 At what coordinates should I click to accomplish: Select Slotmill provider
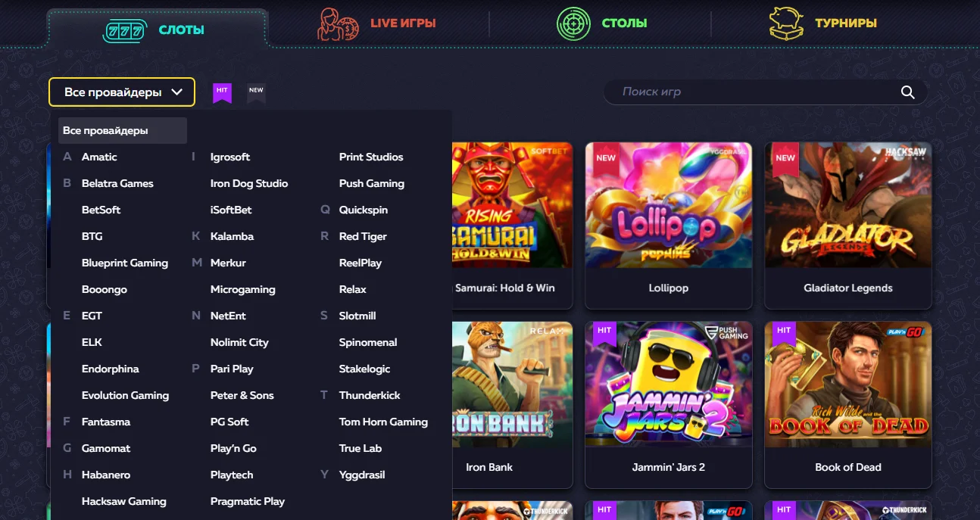[x=357, y=316]
